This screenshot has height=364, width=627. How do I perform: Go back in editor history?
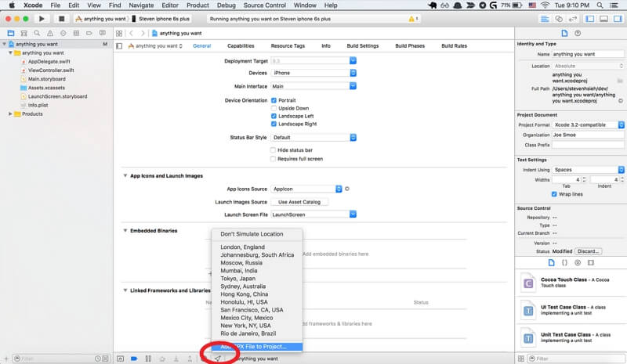pos(131,33)
